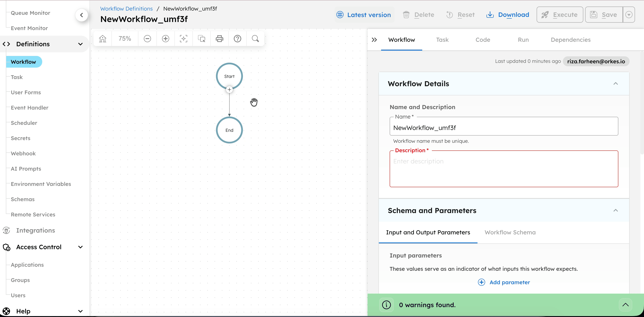Click the home reset view icon
This screenshot has width=644, height=317.
pos(102,39)
